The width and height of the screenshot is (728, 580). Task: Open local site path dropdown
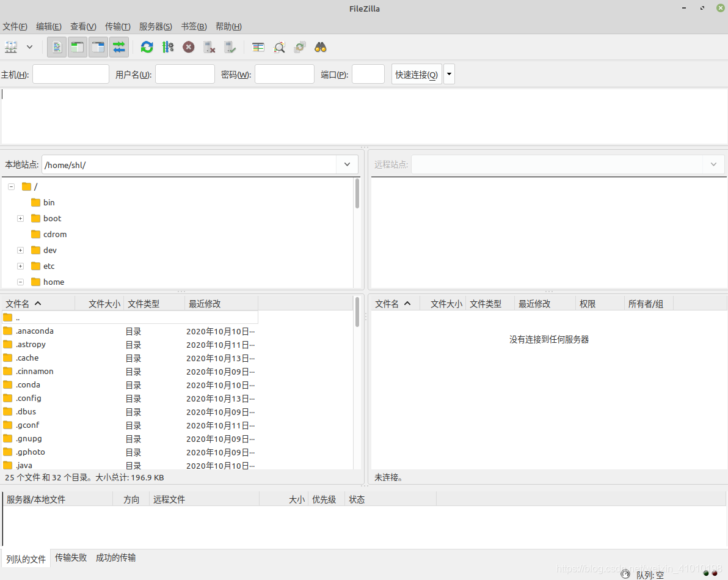[x=348, y=164]
